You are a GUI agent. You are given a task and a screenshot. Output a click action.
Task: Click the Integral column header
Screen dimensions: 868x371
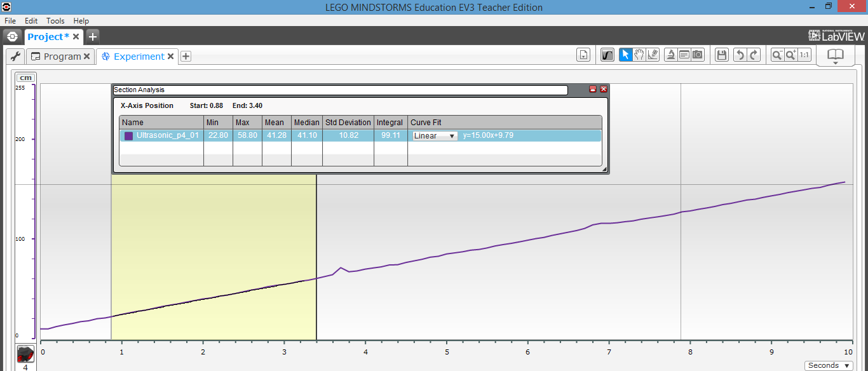[x=390, y=122]
